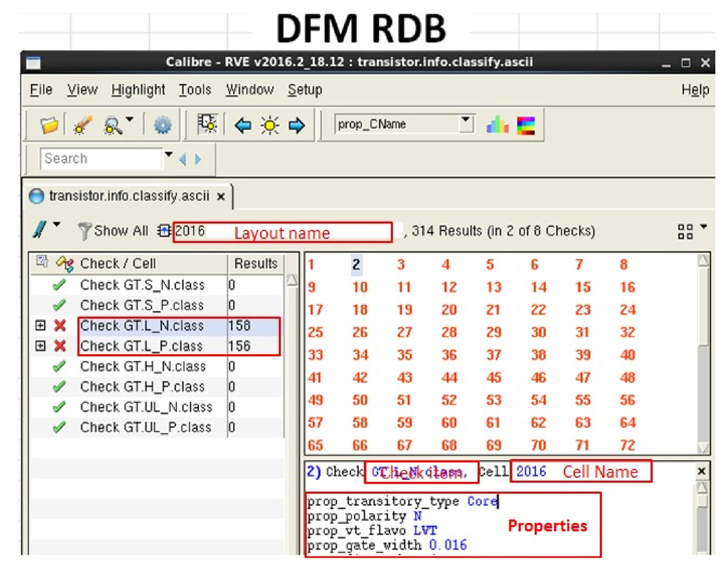The height and width of the screenshot is (566, 728).
Task: Sort by the Results column header
Action: [255, 264]
